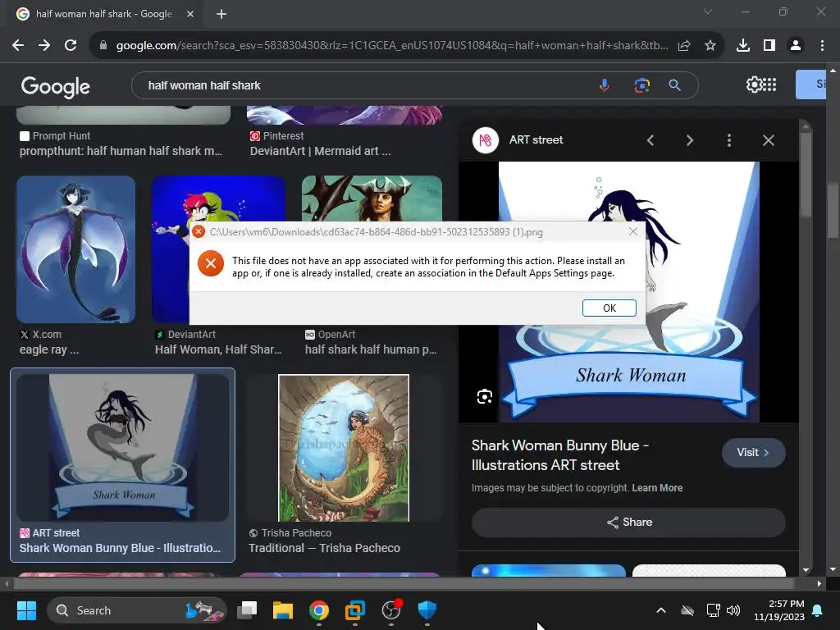Open OpenArt 'half shark half human' result
This screenshot has height=630, width=840.
pyautogui.click(x=371, y=349)
